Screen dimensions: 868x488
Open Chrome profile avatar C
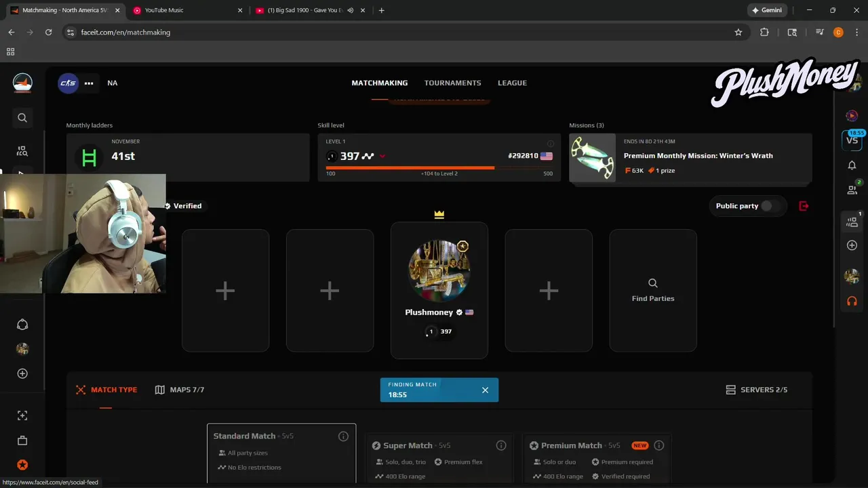pyautogui.click(x=838, y=32)
